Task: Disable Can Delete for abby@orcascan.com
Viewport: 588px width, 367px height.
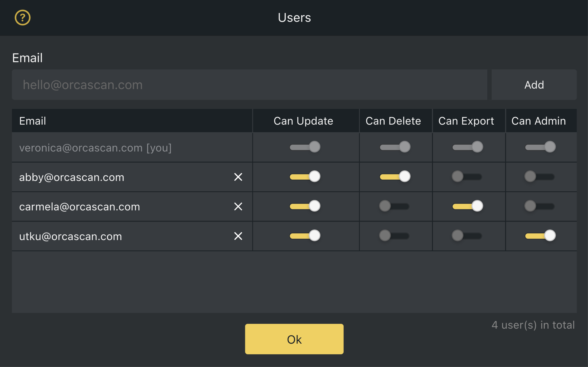Action: click(x=395, y=176)
